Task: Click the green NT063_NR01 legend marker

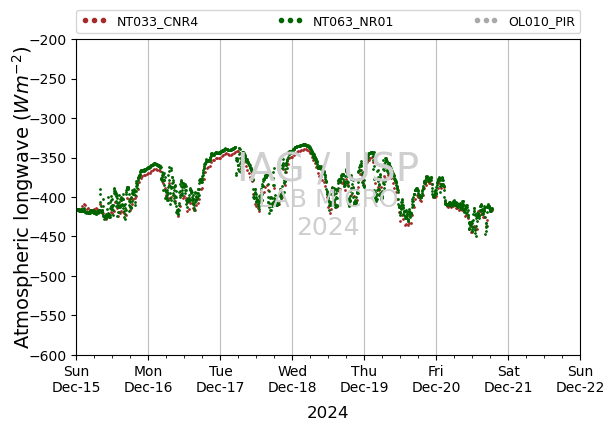Action: point(290,21)
